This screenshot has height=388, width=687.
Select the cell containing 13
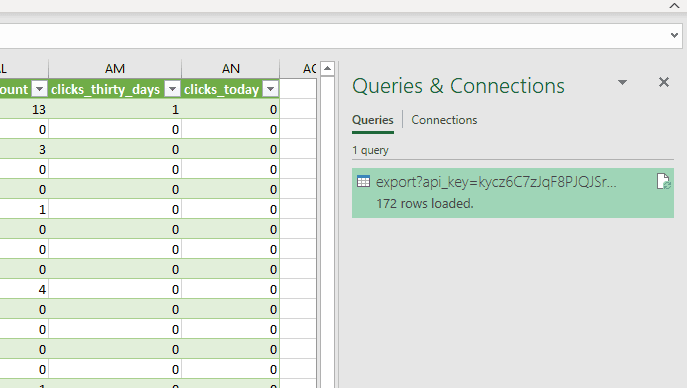[24, 109]
